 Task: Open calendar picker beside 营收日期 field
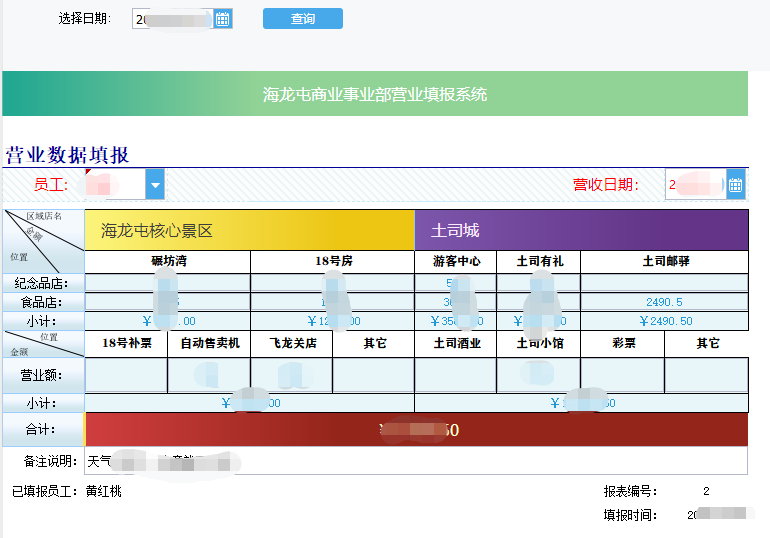coord(735,185)
